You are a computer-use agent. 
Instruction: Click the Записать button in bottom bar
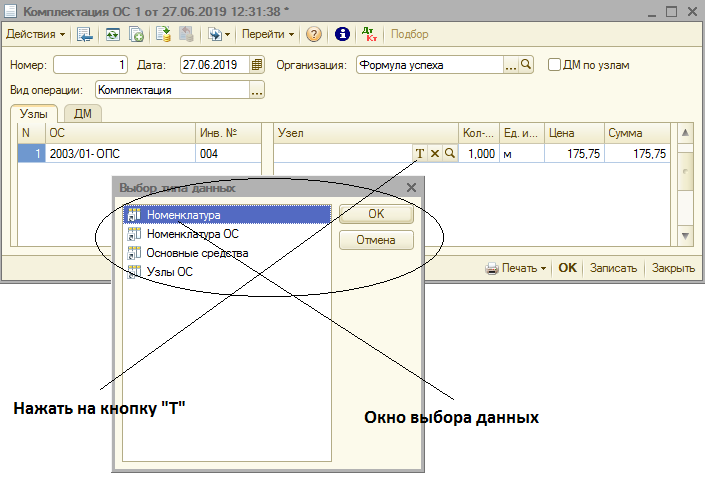click(x=613, y=268)
